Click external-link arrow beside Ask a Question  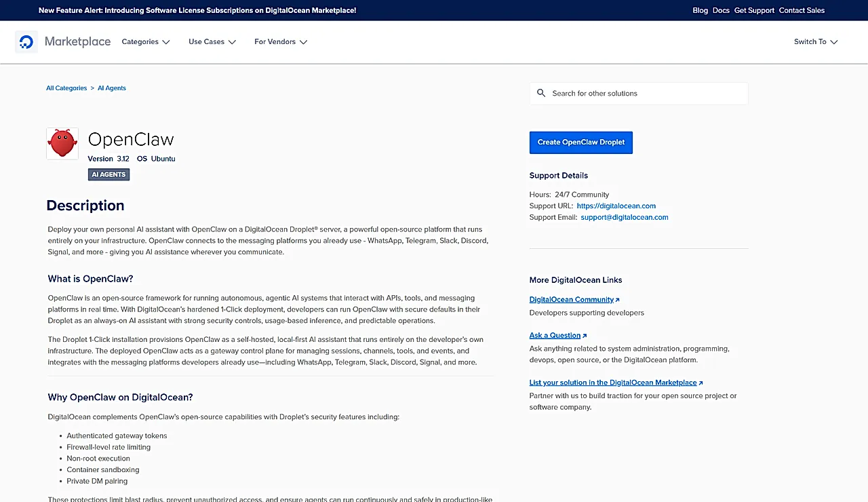[x=585, y=336]
